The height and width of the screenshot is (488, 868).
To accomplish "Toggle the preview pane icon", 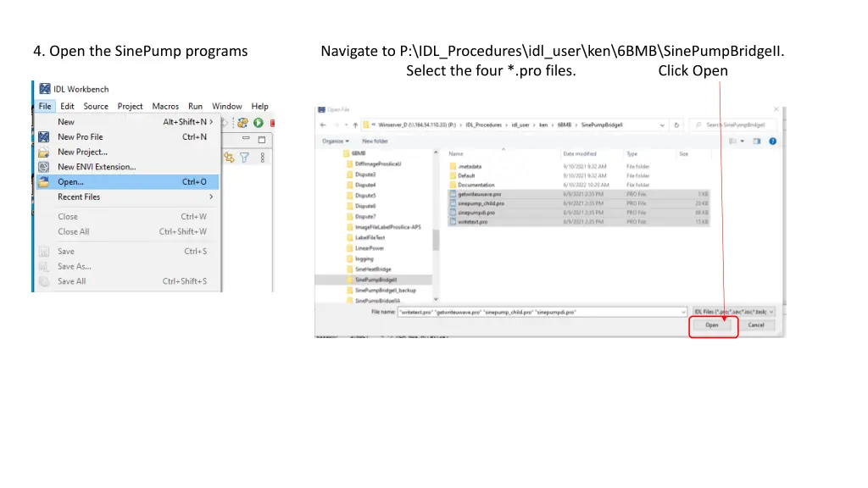I will [x=757, y=141].
